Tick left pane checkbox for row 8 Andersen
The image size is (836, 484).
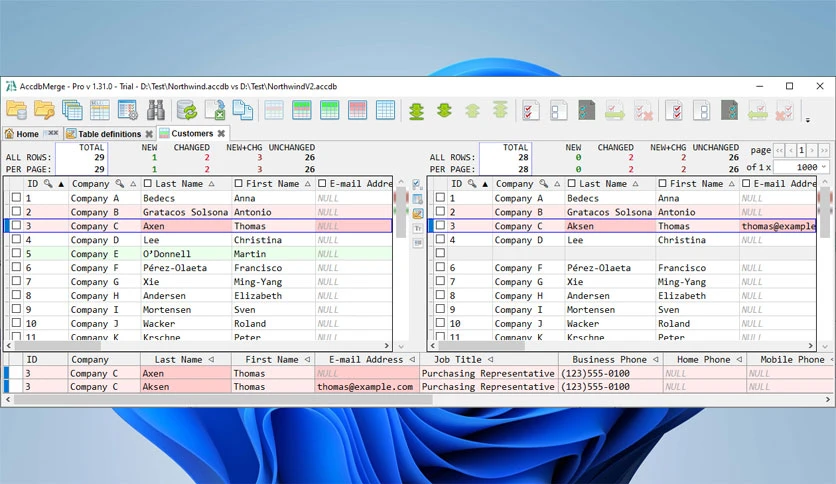pyautogui.click(x=17, y=295)
